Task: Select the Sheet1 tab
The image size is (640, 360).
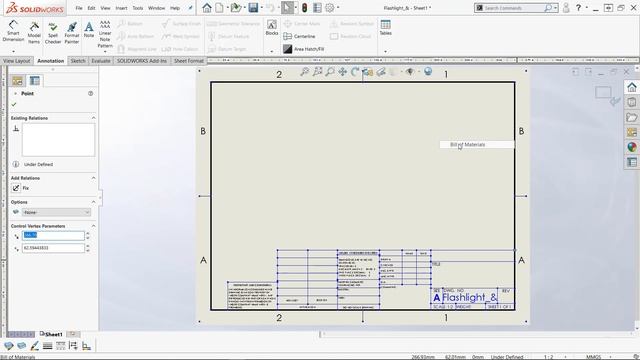Action: (51, 334)
